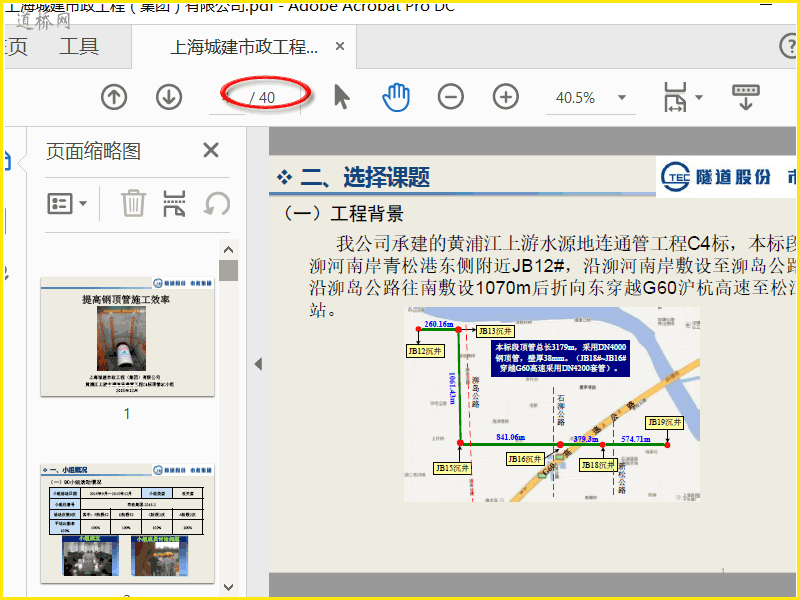
Task: Expand the page display options arrow
Action: tap(699, 97)
